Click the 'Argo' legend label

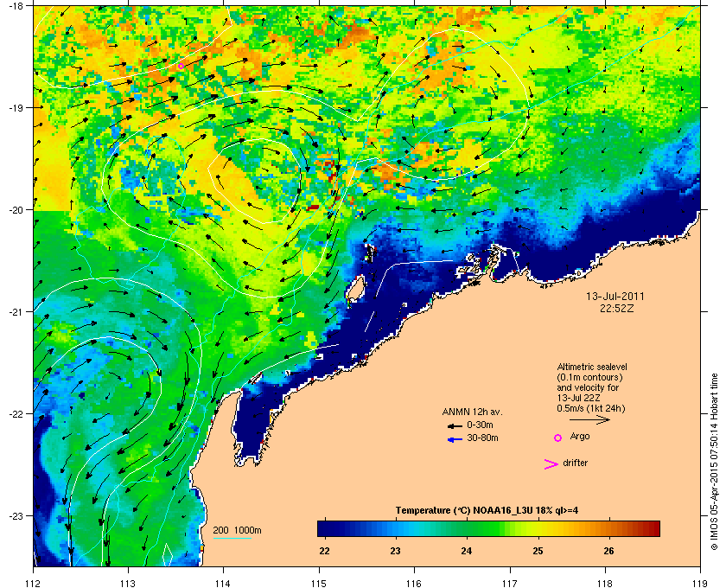click(580, 437)
